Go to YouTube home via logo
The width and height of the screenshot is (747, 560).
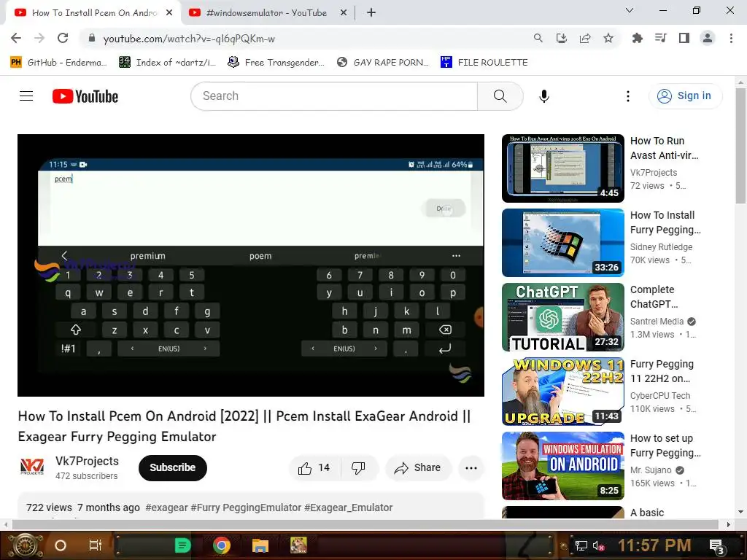(x=85, y=96)
